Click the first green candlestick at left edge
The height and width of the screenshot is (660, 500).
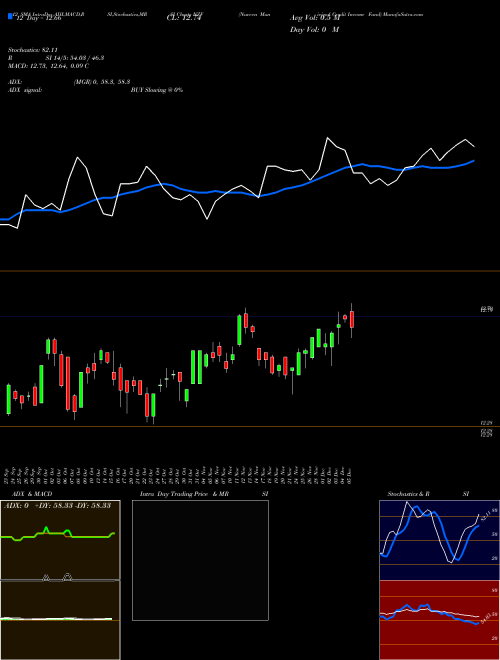click(8, 399)
